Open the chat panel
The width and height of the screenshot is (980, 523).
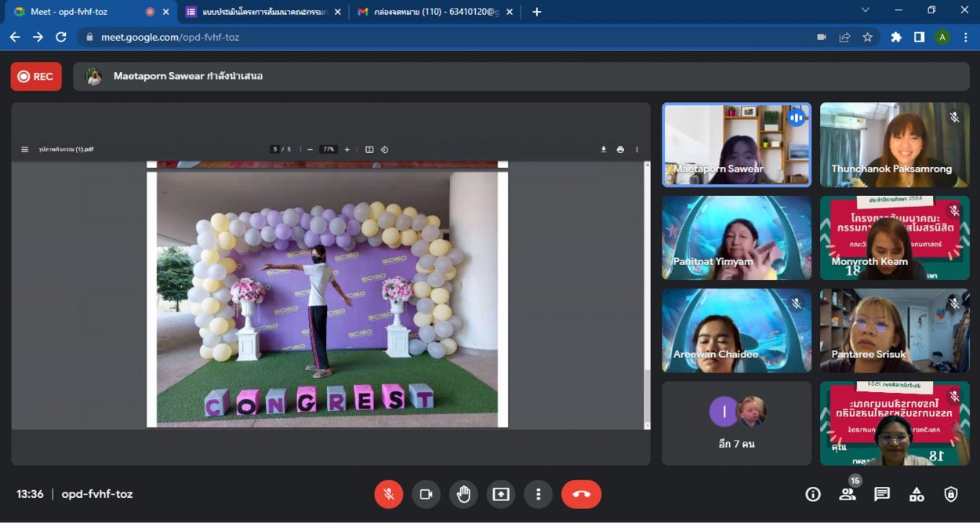pyautogui.click(x=882, y=494)
